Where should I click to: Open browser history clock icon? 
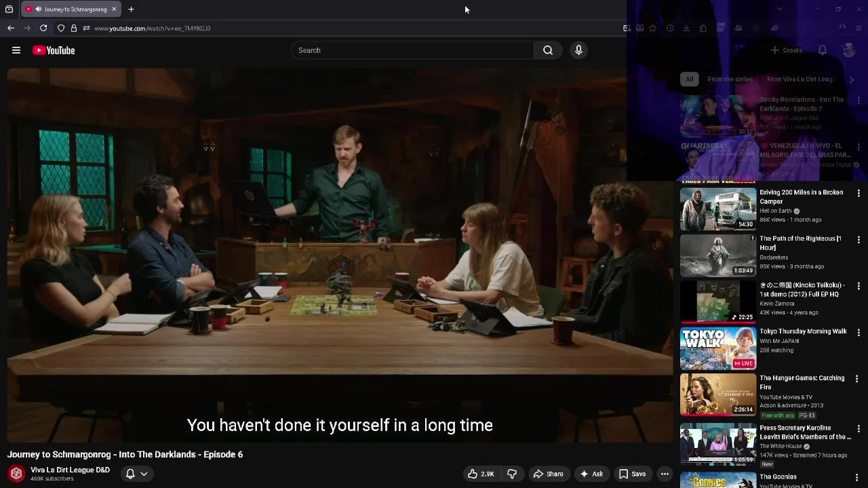(x=670, y=28)
